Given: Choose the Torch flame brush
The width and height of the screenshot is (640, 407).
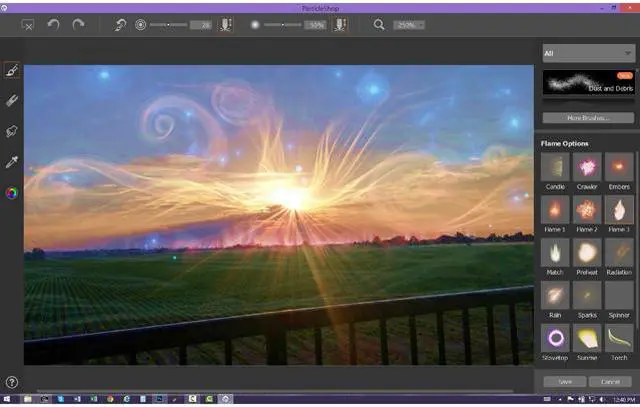Looking at the screenshot, I should tap(619, 338).
